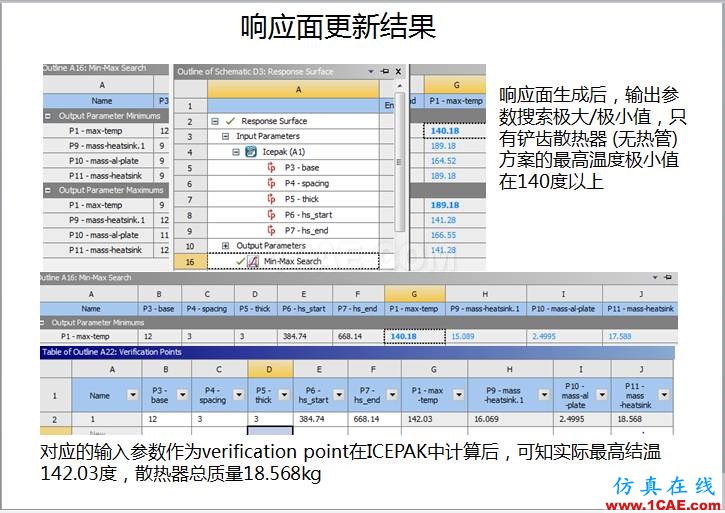Collapse the Icepak (A1) tree node

(236, 152)
